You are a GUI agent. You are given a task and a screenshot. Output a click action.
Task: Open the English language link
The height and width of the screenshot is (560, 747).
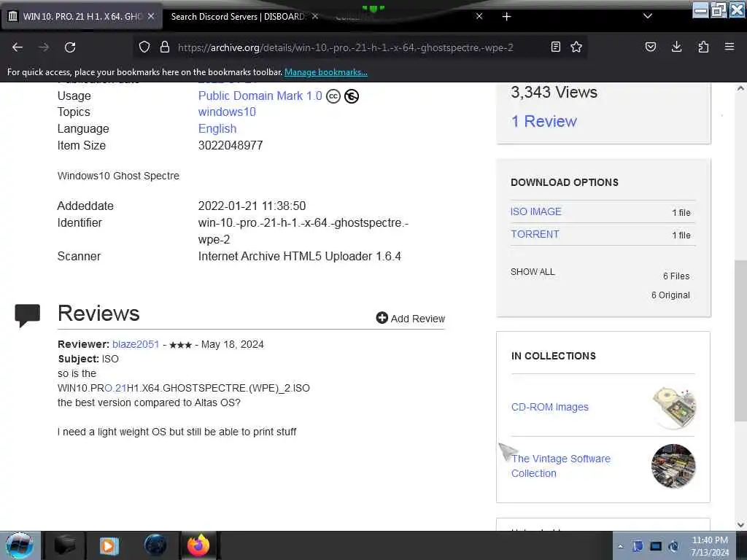click(217, 128)
